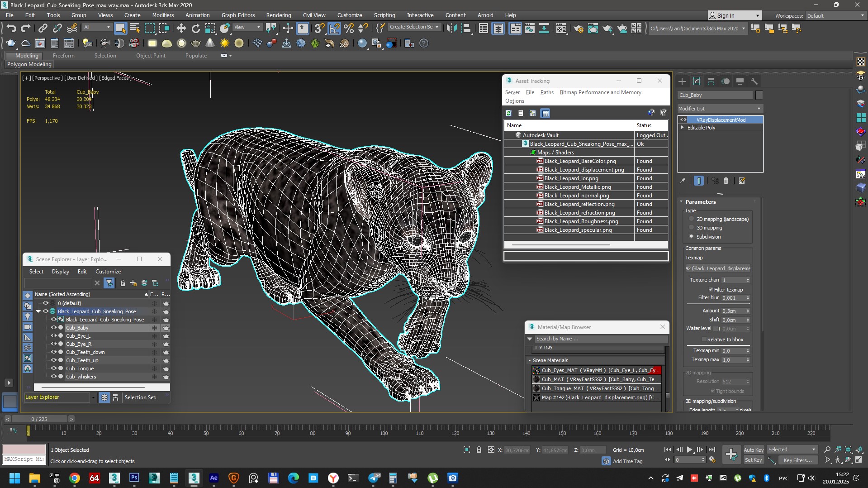The width and height of the screenshot is (868, 488).
Task: Enable the Relative to bbox checkbox
Action: [704, 340]
